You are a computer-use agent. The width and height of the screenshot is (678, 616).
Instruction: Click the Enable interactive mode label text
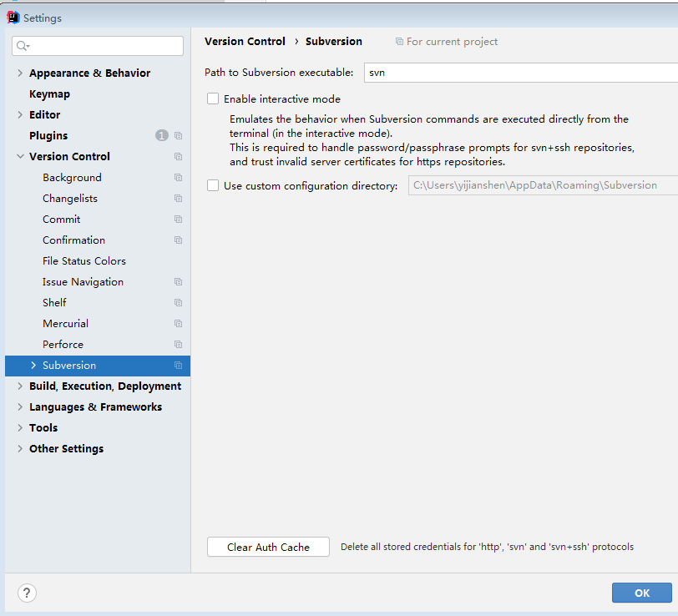[282, 99]
